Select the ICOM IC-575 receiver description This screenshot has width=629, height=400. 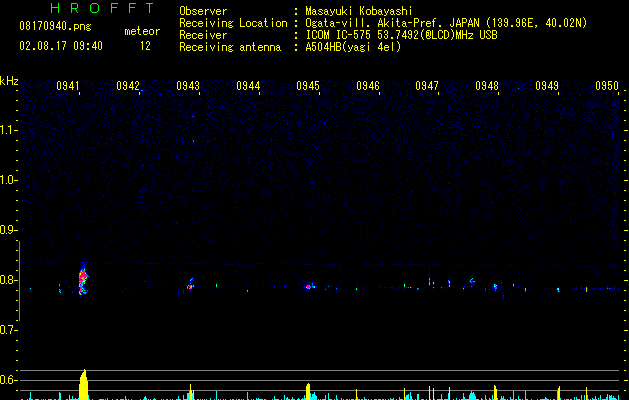(x=401, y=35)
